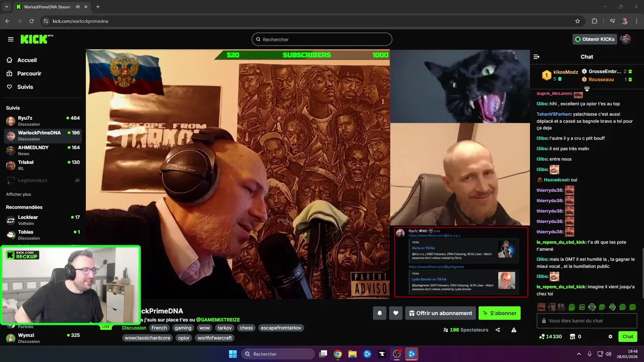This screenshot has width=644, height=362.
Task: Reload the page in browser toolbar
Action: [32, 21]
